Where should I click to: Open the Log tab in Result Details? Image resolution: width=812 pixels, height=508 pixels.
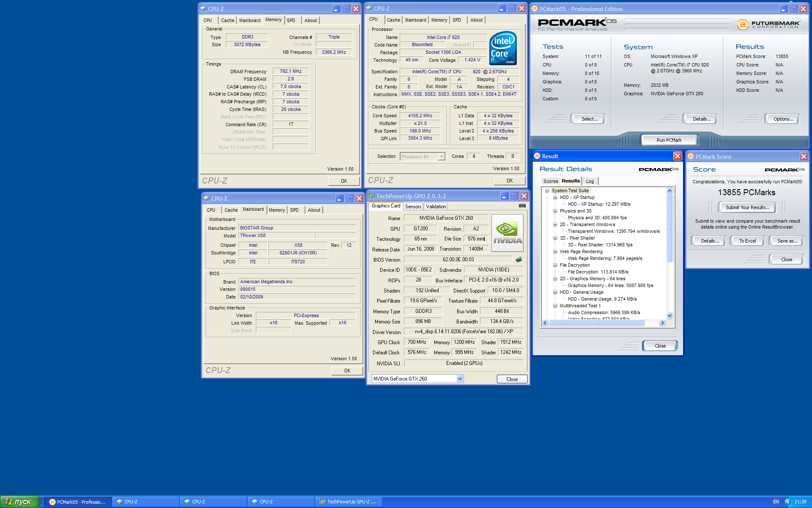coord(590,181)
